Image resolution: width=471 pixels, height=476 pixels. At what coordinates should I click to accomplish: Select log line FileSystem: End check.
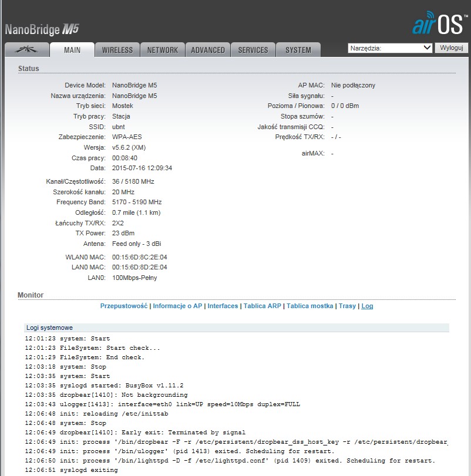click(x=85, y=357)
